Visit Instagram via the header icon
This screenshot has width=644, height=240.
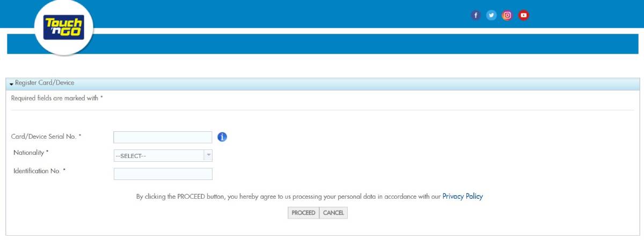(x=507, y=16)
